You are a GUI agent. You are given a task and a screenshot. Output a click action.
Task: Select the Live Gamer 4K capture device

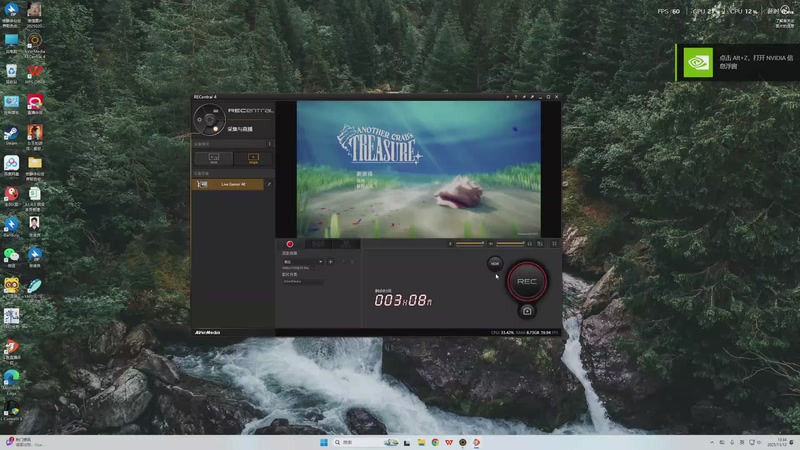(228, 184)
